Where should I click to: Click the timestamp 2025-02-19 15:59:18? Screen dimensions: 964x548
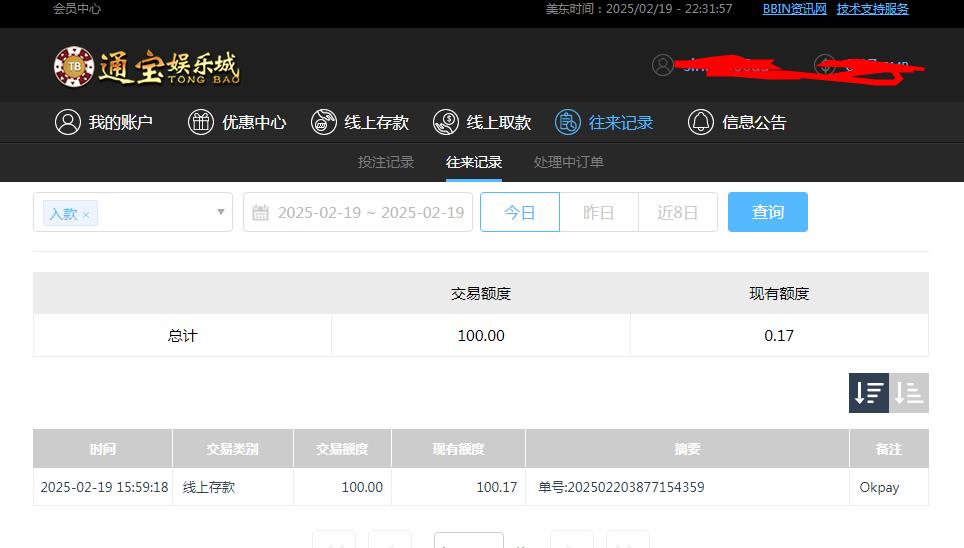[x=105, y=487]
